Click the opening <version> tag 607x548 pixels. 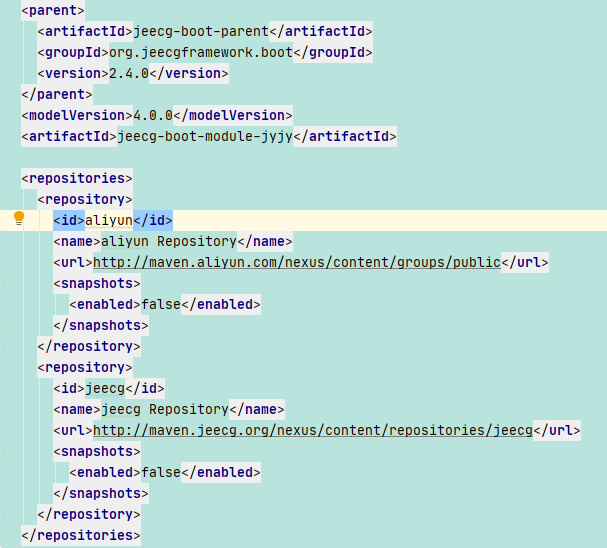(73, 73)
